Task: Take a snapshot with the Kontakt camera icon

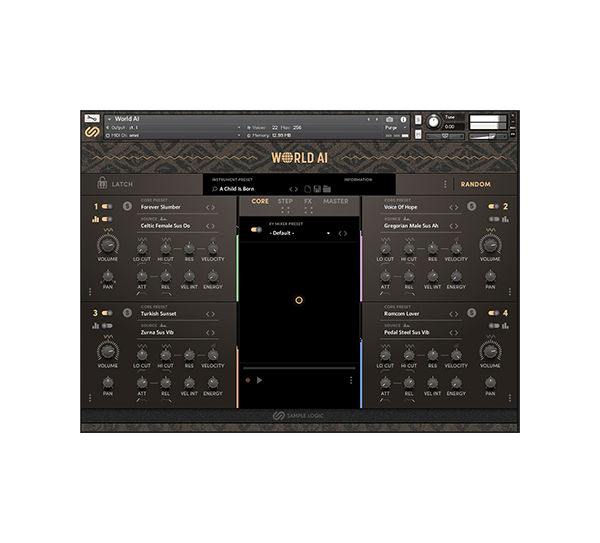Action: pos(390,119)
